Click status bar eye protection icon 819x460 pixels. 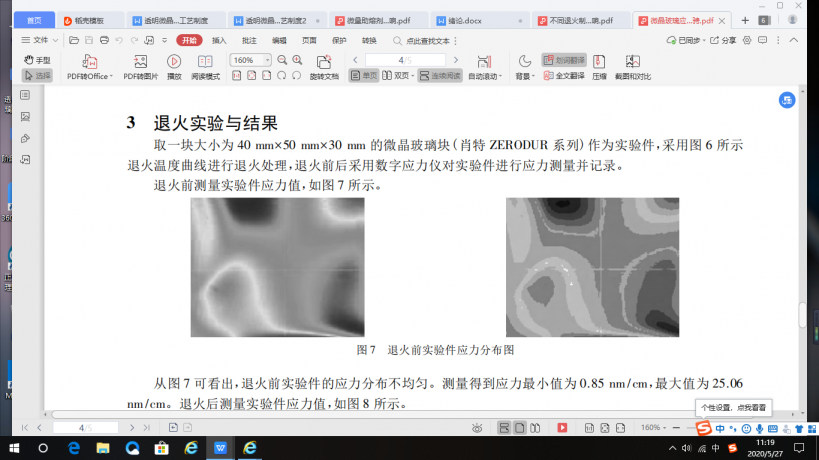477,428
